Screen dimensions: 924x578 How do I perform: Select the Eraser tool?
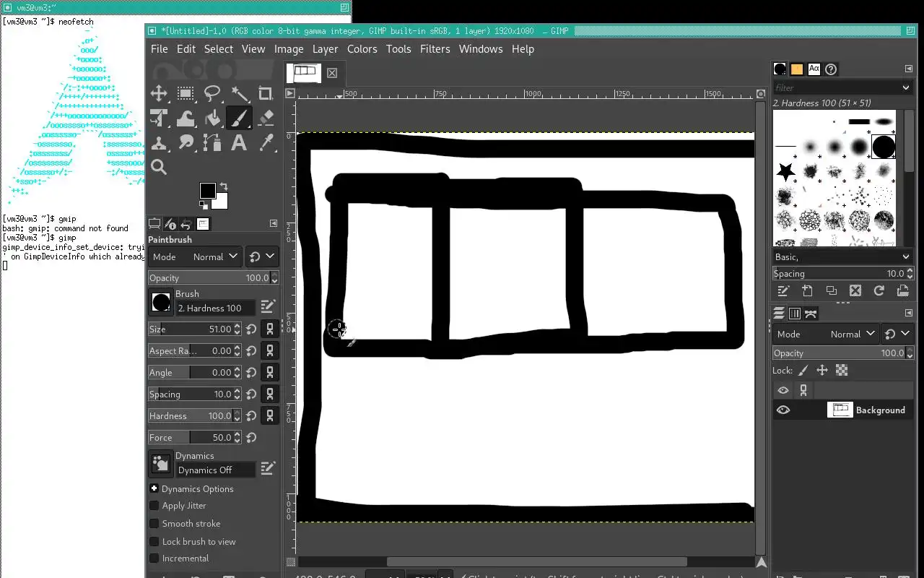[x=266, y=118]
